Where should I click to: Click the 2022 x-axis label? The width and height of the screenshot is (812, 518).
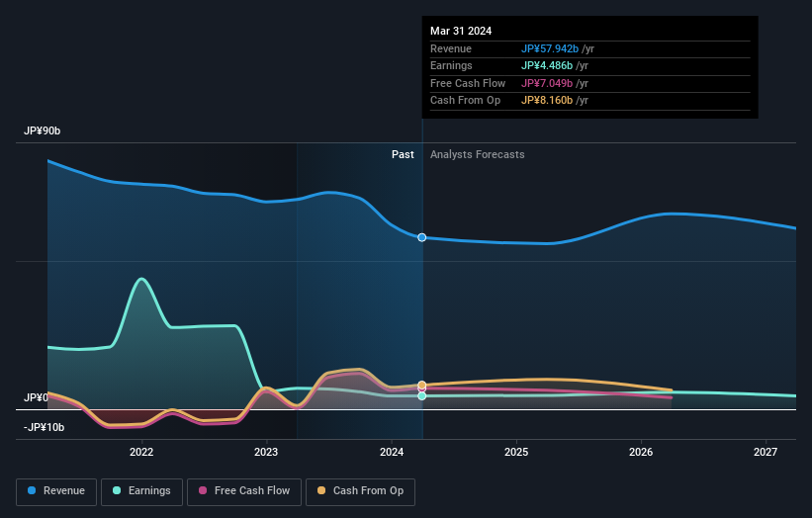(x=141, y=452)
